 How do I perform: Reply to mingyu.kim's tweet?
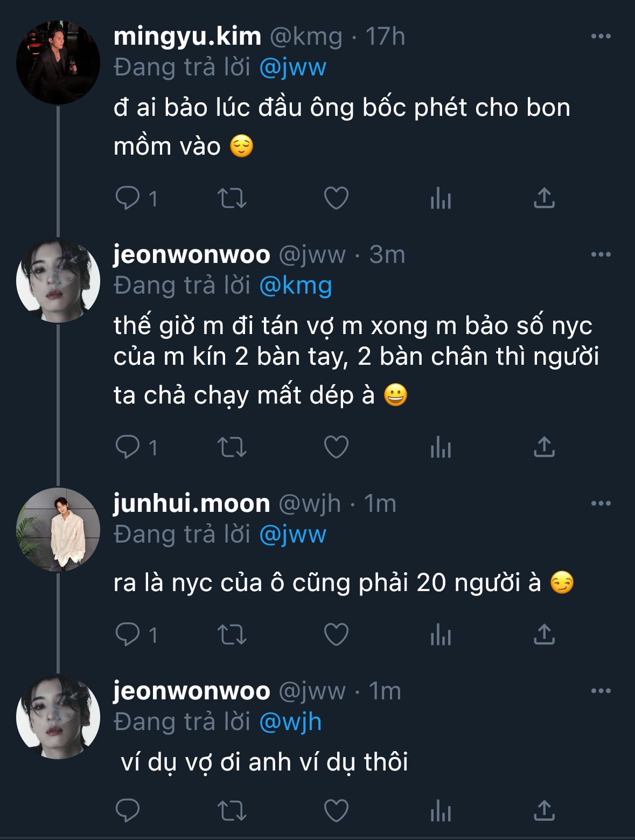pyautogui.click(x=128, y=198)
